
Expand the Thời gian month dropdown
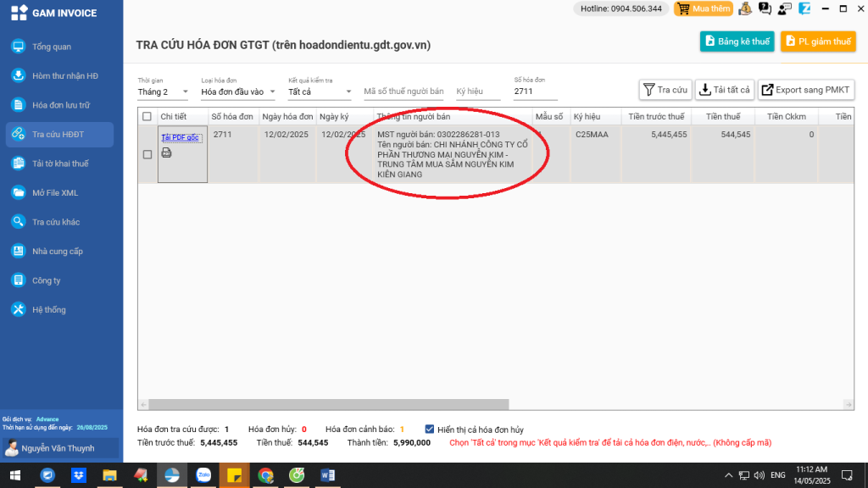point(163,91)
